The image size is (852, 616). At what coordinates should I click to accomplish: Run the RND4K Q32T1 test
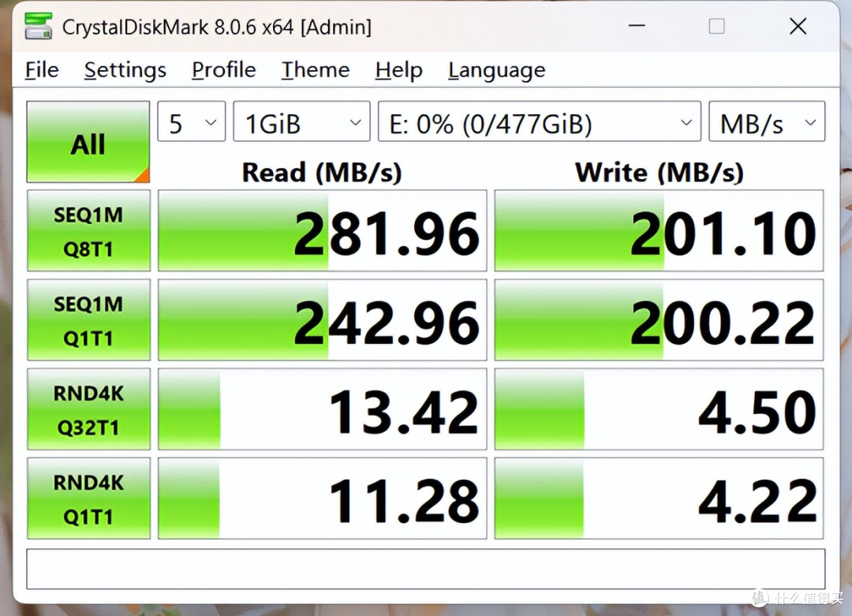click(x=88, y=409)
